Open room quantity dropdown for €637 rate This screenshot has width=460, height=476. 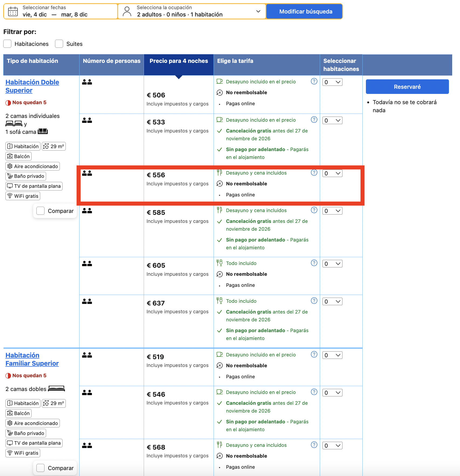pyautogui.click(x=332, y=301)
